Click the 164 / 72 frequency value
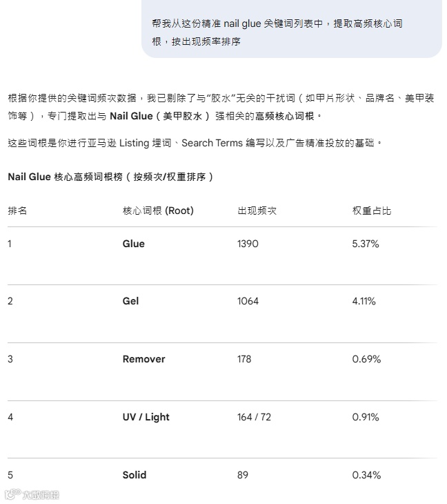Image resolution: width=447 pixels, height=504 pixels. tap(254, 417)
